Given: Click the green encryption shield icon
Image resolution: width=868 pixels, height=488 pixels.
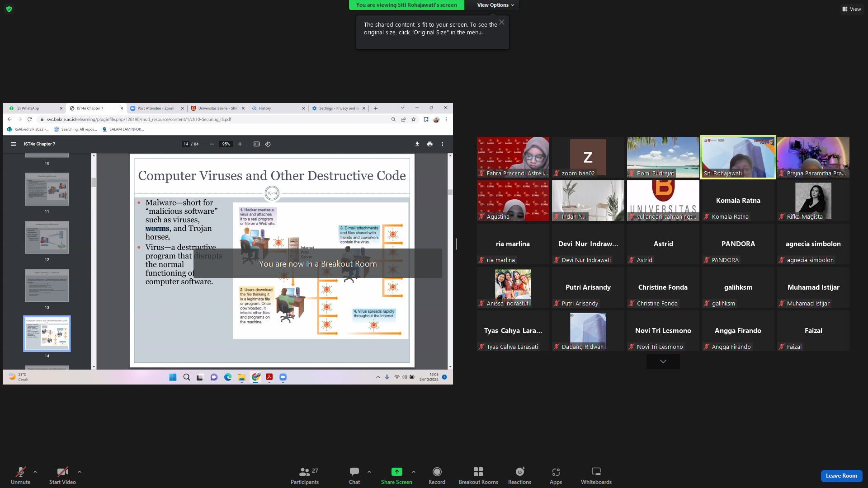Looking at the screenshot, I should coord(9,9).
